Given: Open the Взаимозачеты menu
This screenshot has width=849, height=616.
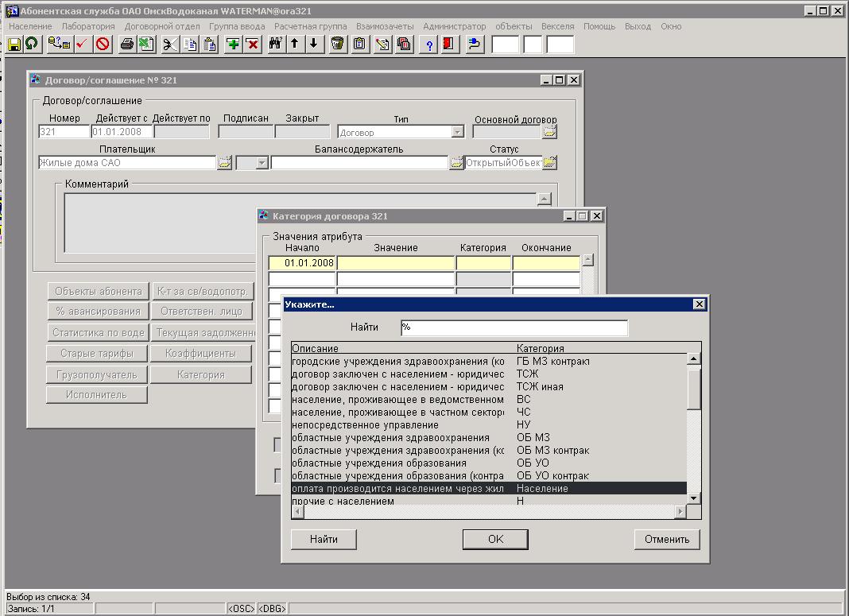Looking at the screenshot, I should pyautogui.click(x=386, y=26).
